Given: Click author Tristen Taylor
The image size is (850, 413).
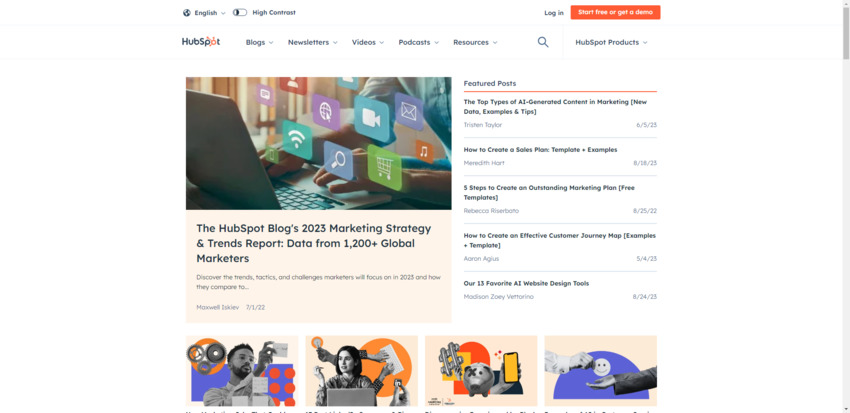Looking at the screenshot, I should pyautogui.click(x=482, y=125).
